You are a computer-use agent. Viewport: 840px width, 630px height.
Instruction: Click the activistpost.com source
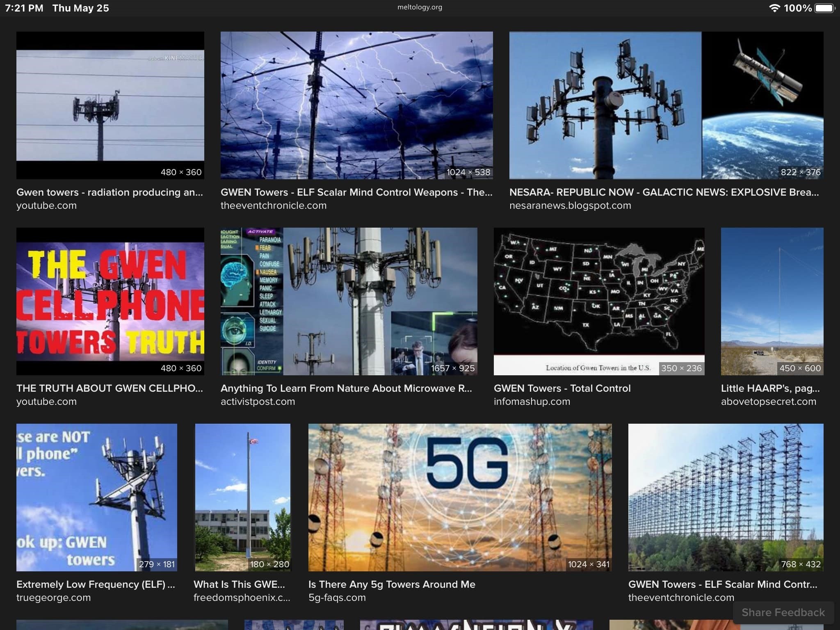coord(258,402)
